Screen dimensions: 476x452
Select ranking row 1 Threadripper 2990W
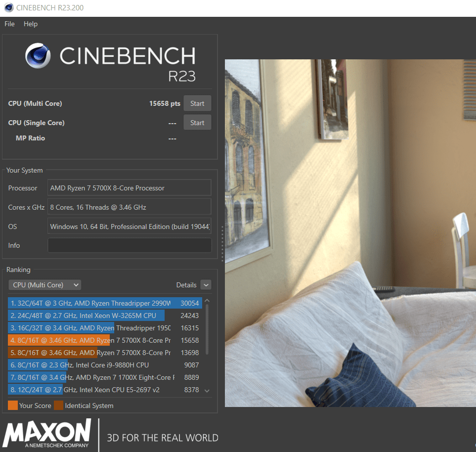(105, 303)
